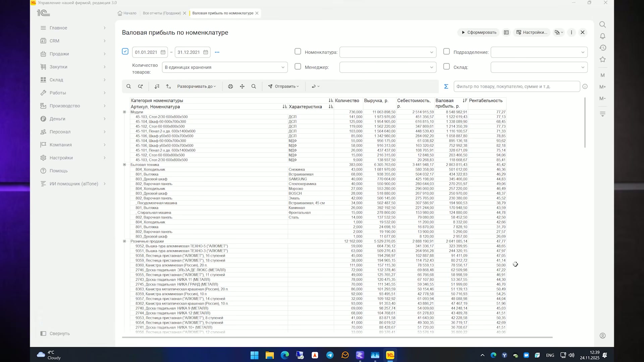Open favorites star icon in right panel
The height and width of the screenshot is (362, 644).
pos(603,60)
